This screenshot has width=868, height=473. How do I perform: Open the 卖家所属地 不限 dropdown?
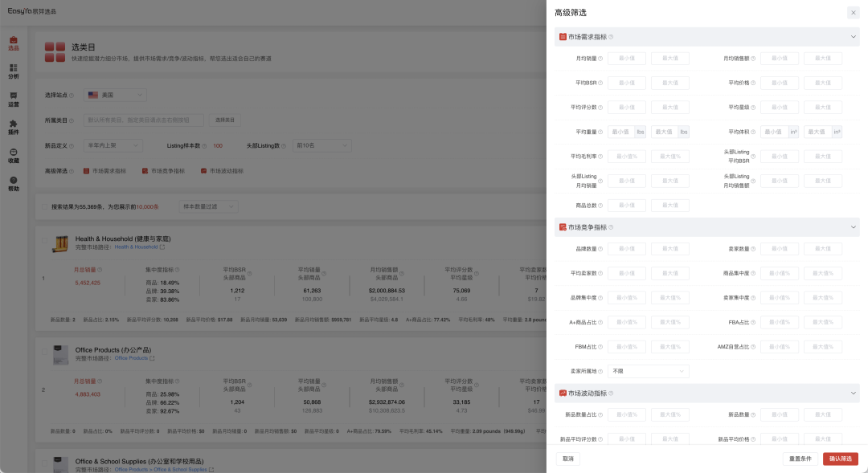click(x=649, y=371)
